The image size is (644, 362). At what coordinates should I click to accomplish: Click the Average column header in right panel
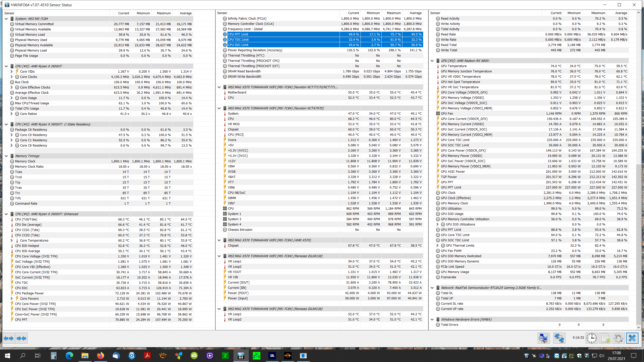point(618,13)
